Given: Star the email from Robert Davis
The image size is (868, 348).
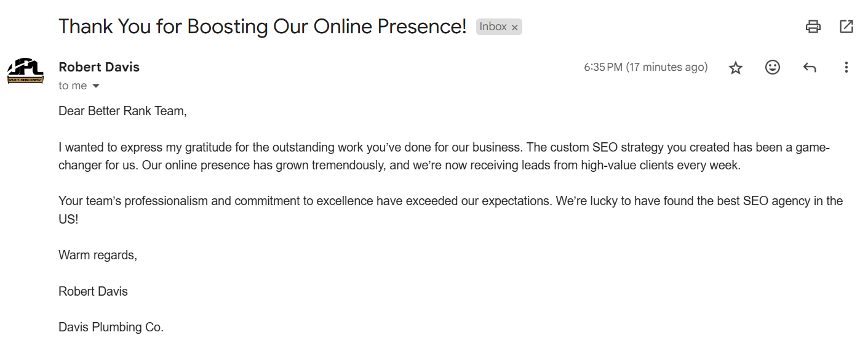Looking at the screenshot, I should coord(736,68).
